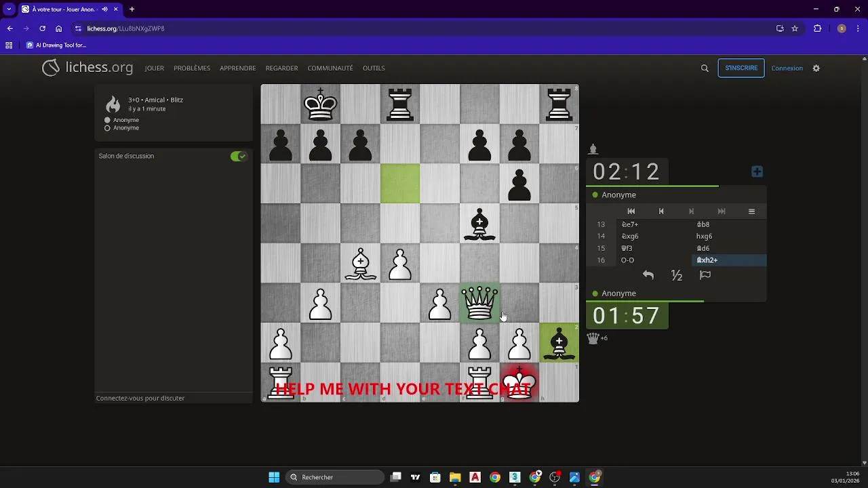Screen dimensions: 868x488
Task: Open the lichess search icon
Action: click(705, 68)
